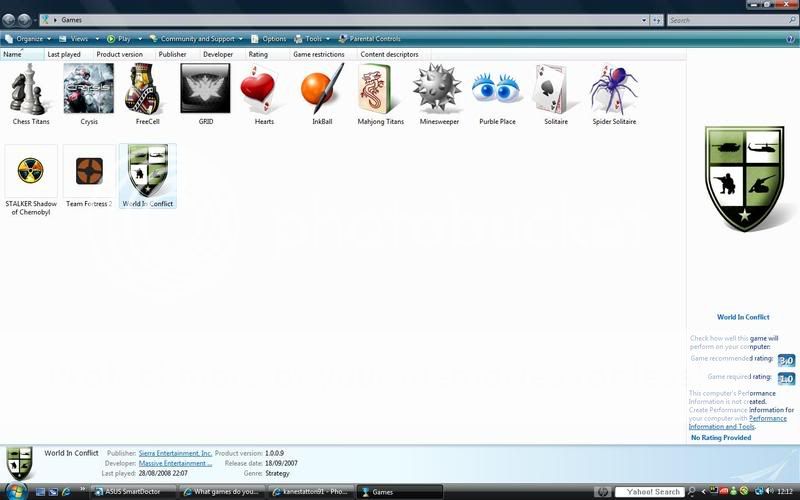Click game required rating 1.0 badge
This screenshot has height=500, width=800.
tap(786, 379)
